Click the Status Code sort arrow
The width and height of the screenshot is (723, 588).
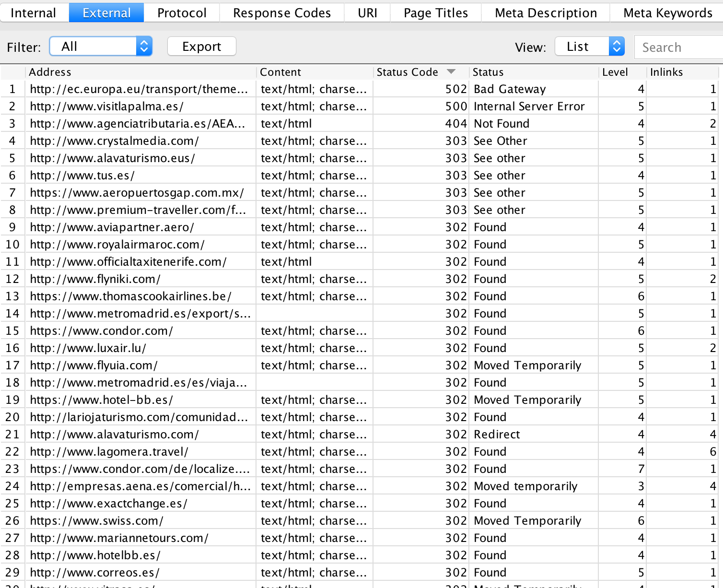pyautogui.click(x=451, y=71)
